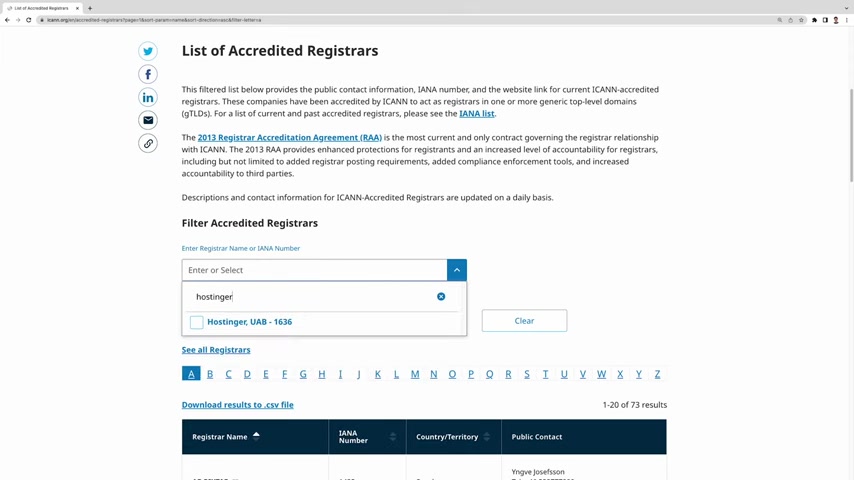Filter registrars by letter F

284,374
